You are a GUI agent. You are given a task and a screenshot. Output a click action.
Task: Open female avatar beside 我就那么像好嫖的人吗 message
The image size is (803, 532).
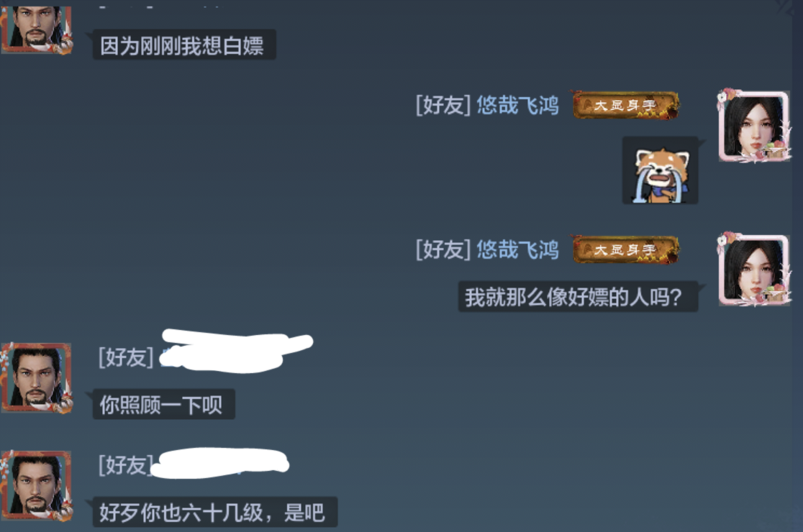click(753, 270)
